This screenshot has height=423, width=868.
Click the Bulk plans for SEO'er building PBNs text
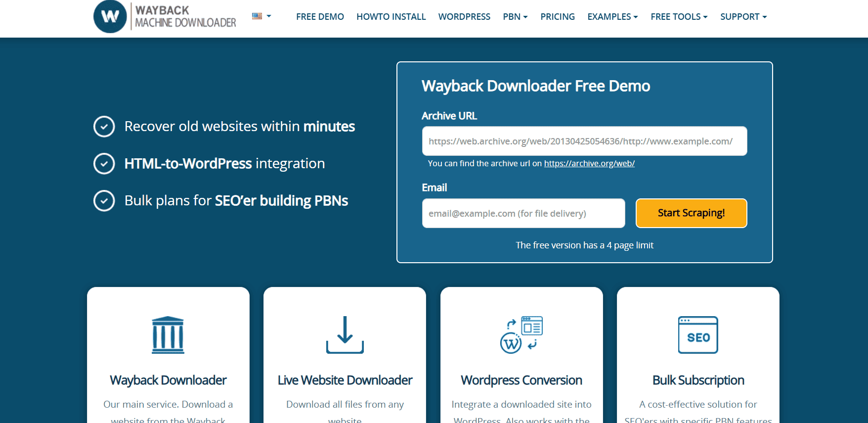coord(236,201)
